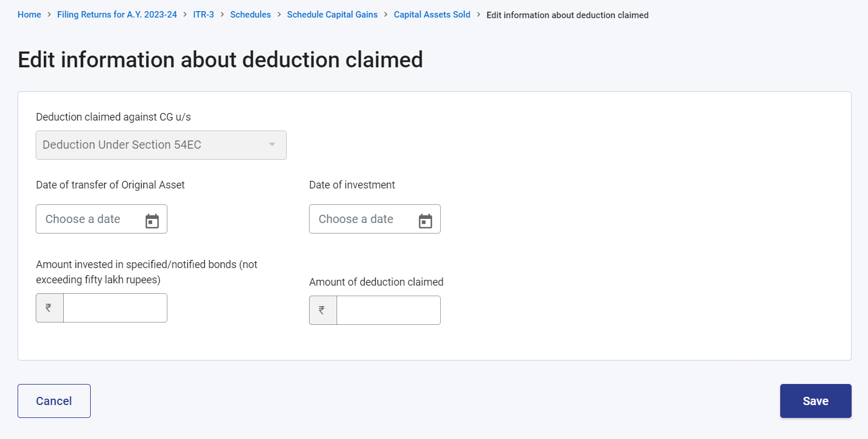Click the rupee symbol beside deduction claimed field
This screenshot has width=868, height=439.
point(323,310)
